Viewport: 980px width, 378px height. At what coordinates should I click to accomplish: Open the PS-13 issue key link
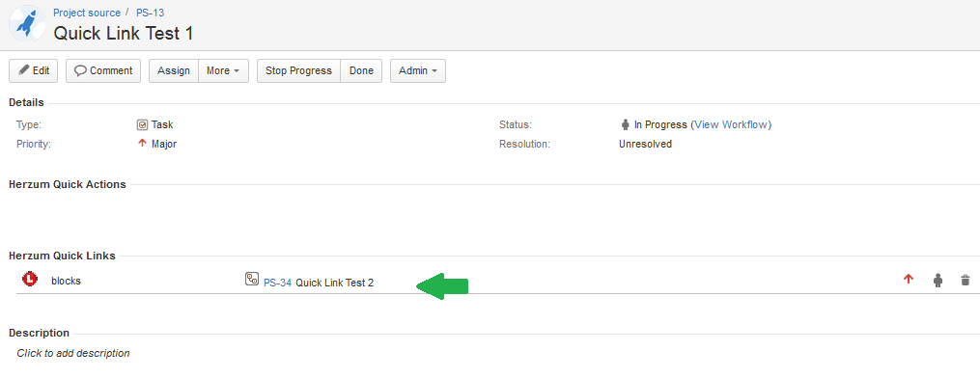coord(150,13)
